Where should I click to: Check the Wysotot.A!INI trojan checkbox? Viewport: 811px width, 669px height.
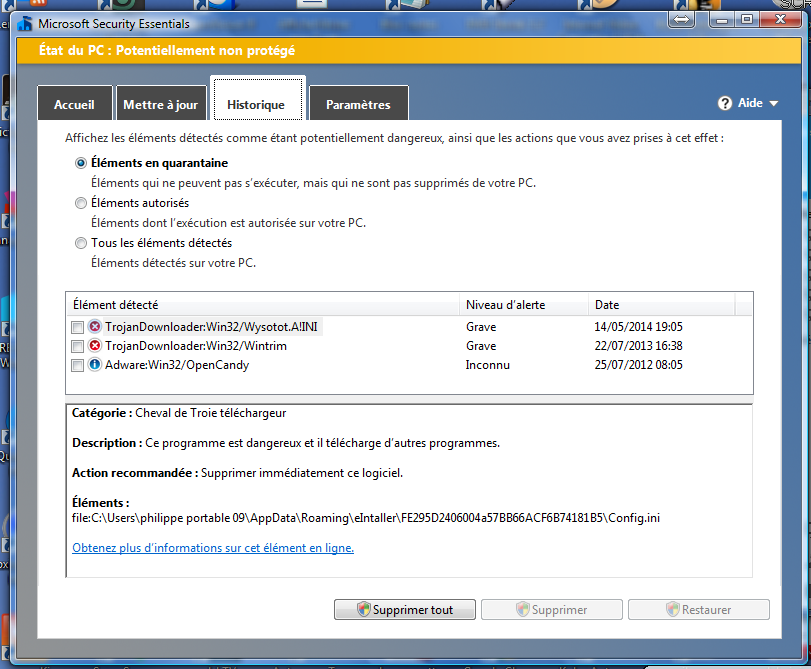(x=78, y=327)
